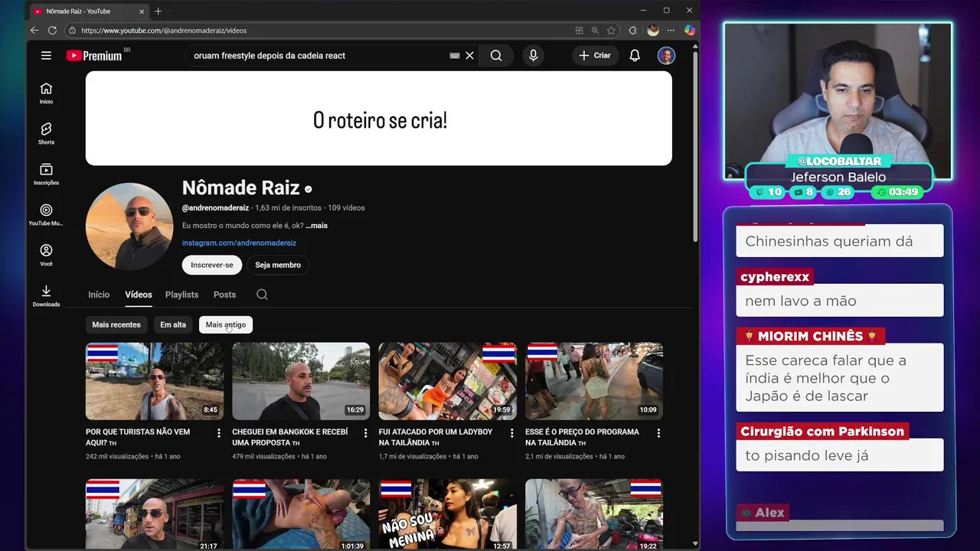Open the YouTube hamburger guide menu
The image size is (980, 551).
(46, 55)
